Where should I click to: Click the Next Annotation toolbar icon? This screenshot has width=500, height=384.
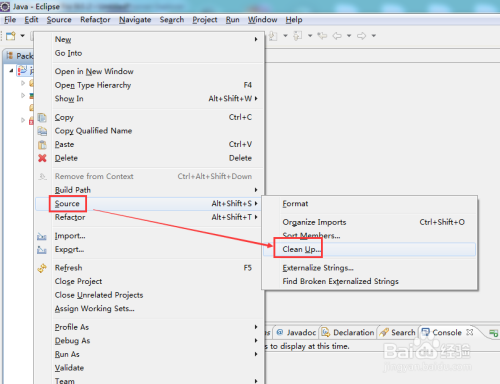pos(273,35)
